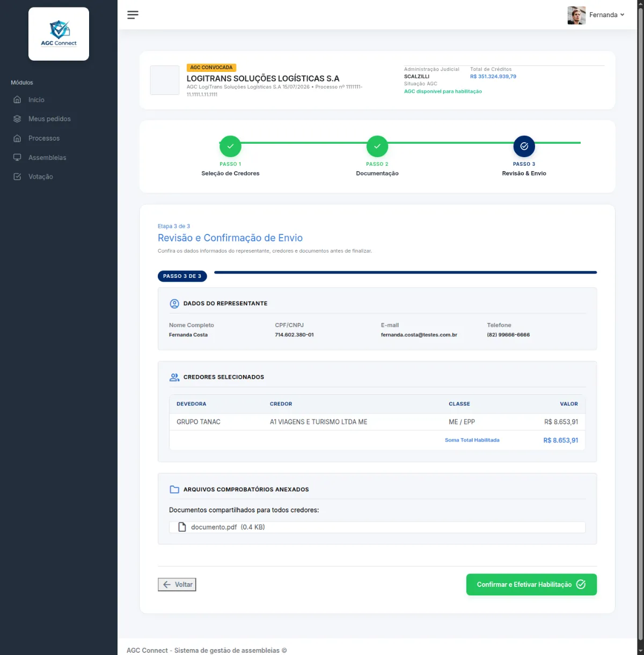Go to Processos module
Screen dimensions: 644x655
pyautogui.click(x=44, y=138)
